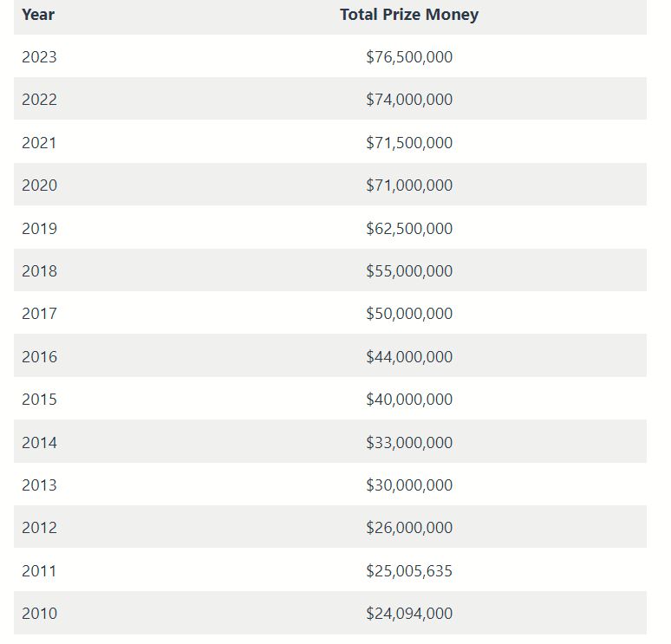This screenshot has width=671, height=644.
Task: Click the $55,000,000 prize amount
Action: click(x=409, y=271)
